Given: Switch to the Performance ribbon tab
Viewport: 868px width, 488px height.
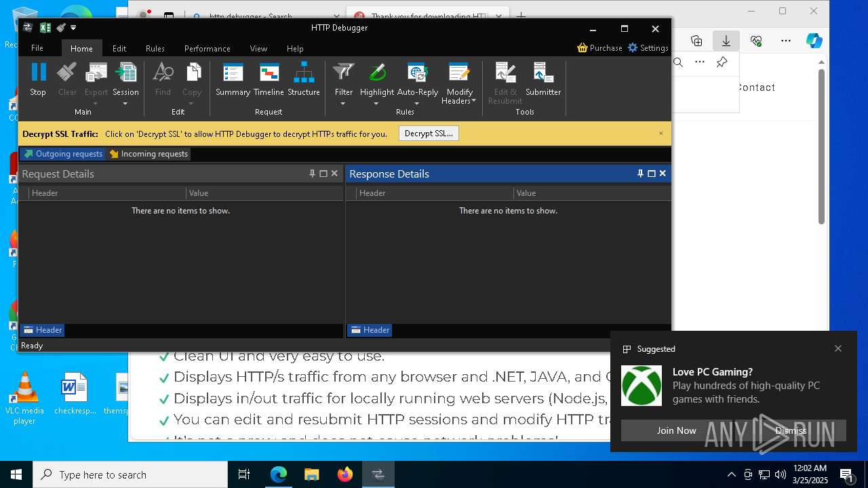Looking at the screenshot, I should tap(208, 48).
